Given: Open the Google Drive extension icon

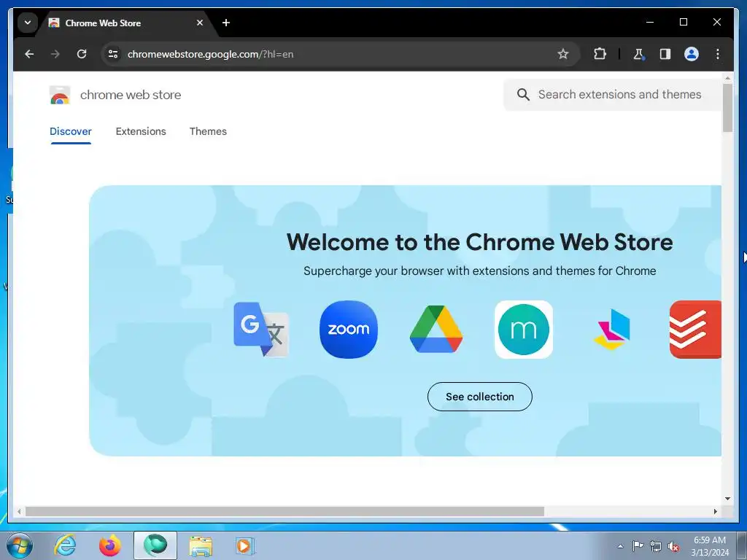Looking at the screenshot, I should pos(436,329).
